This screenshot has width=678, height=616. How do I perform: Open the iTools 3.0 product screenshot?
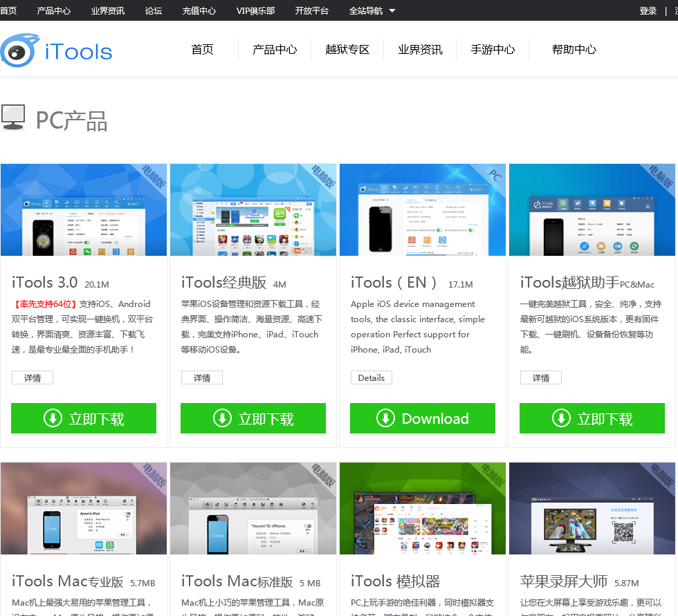[x=84, y=209]
